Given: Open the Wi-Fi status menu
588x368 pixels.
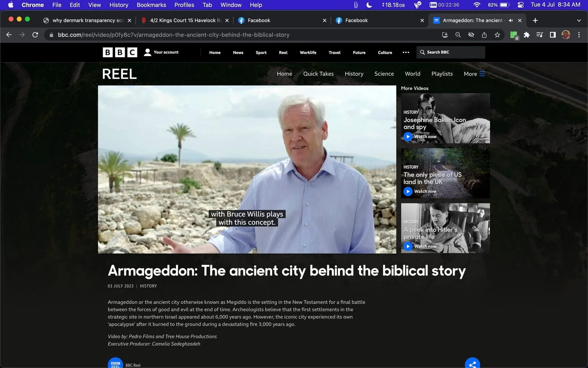Looking at the screenshot, I should point(477,5).
